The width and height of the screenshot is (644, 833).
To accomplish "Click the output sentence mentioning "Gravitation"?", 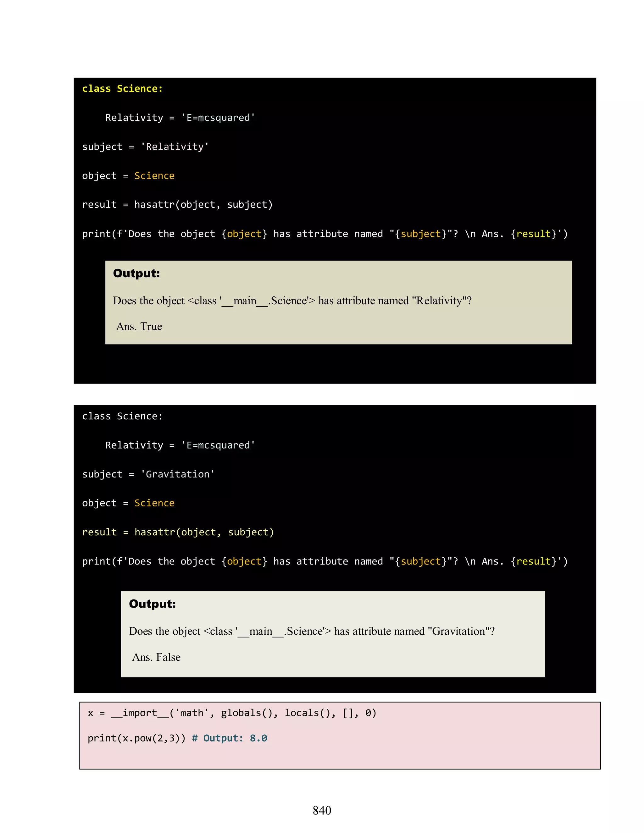I will point(312,631).
